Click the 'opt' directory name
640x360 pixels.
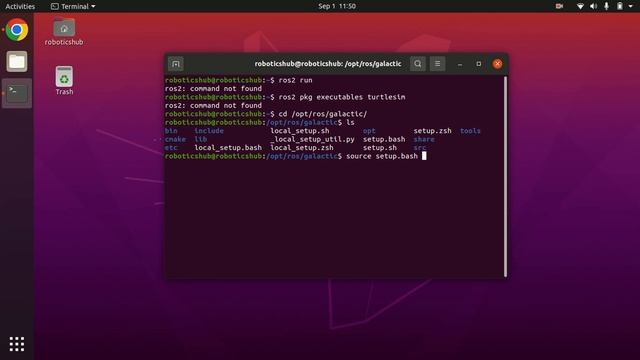tap(369, 131)
